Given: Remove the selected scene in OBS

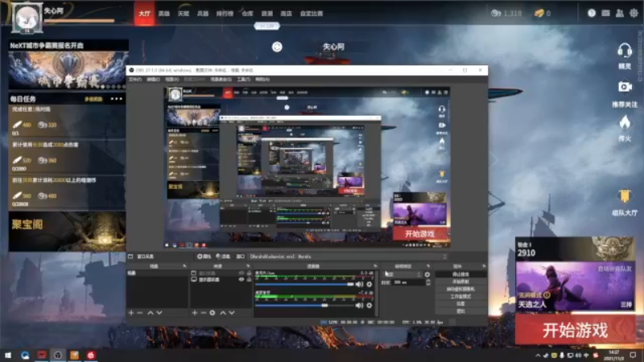Looking at the screenshot, I should point(139,313).
